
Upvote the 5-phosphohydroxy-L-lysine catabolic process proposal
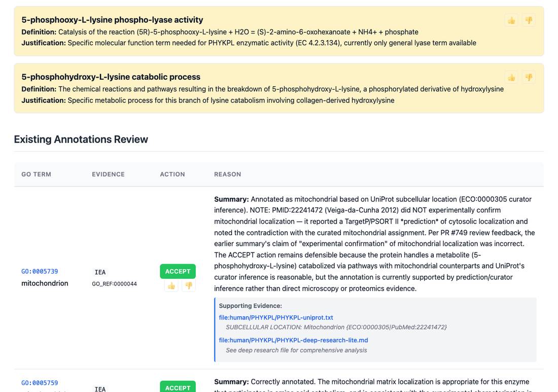click(x=511, y=78)
